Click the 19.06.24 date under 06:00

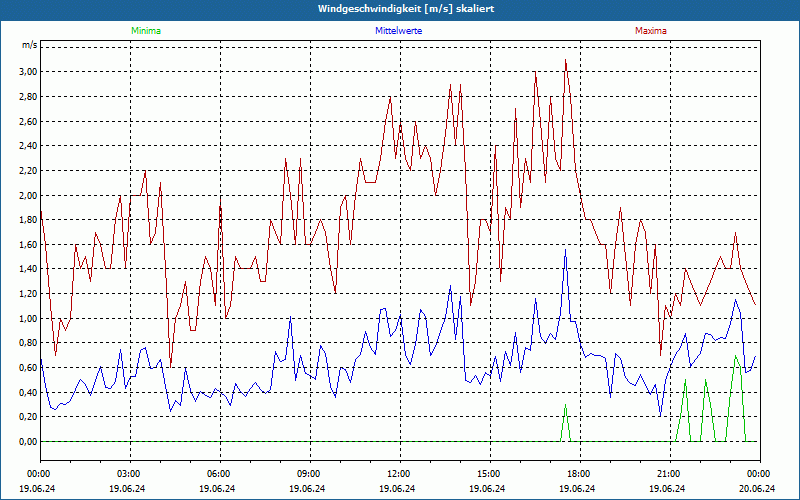coord(217,488)
